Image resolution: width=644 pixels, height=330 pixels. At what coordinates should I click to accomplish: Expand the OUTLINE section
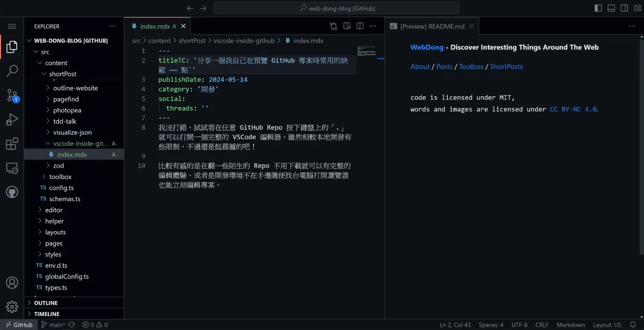pos(46,303)
